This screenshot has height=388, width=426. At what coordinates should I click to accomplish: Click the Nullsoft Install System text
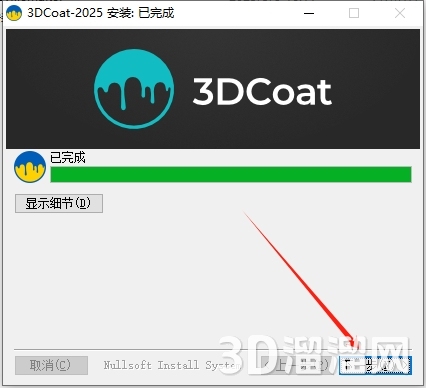(172, 365)
